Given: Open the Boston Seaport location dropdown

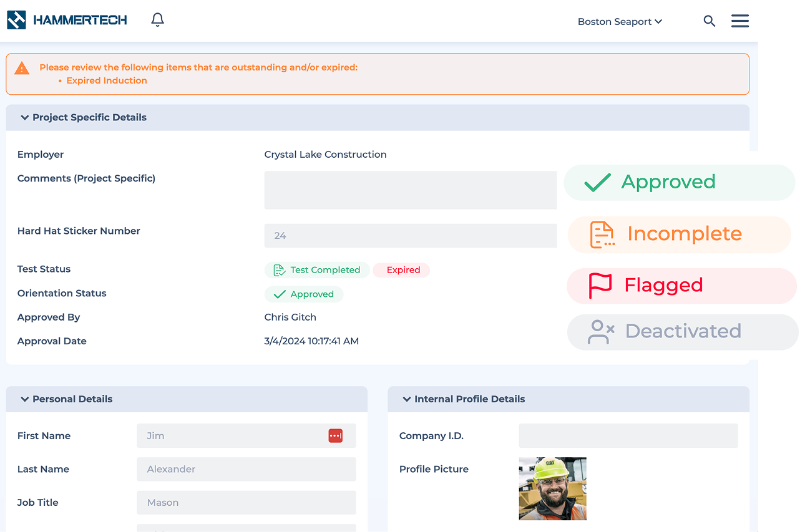Looking at the screenshot, I should coord(620,21).
